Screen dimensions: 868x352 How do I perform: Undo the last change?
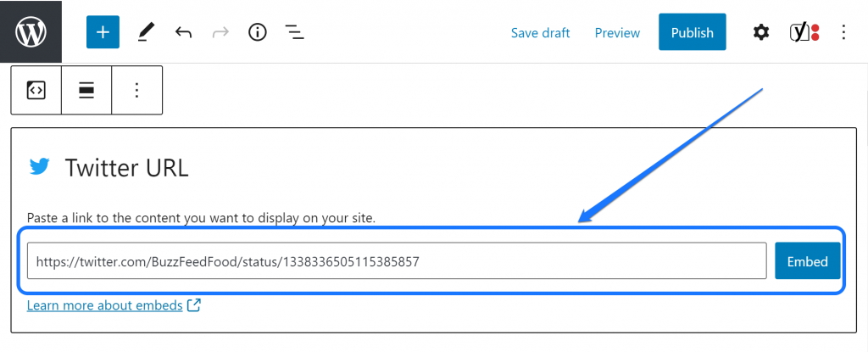pos(183,32)
